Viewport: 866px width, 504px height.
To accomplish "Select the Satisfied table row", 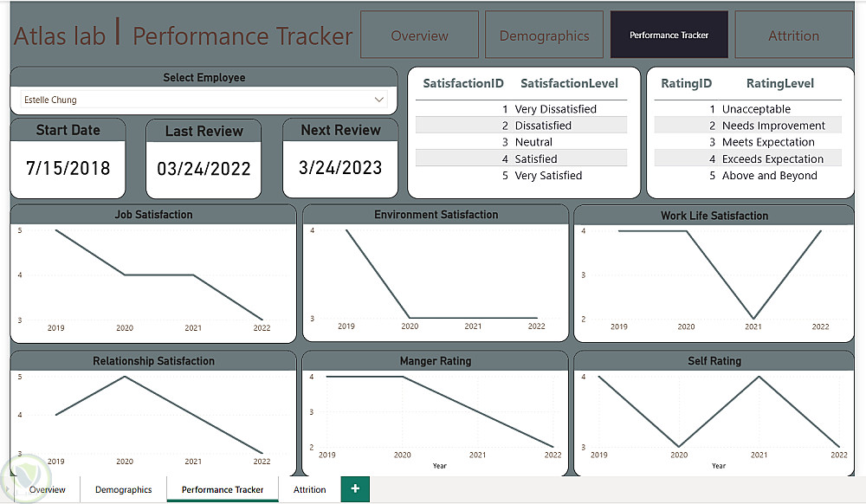I will 521,158.
